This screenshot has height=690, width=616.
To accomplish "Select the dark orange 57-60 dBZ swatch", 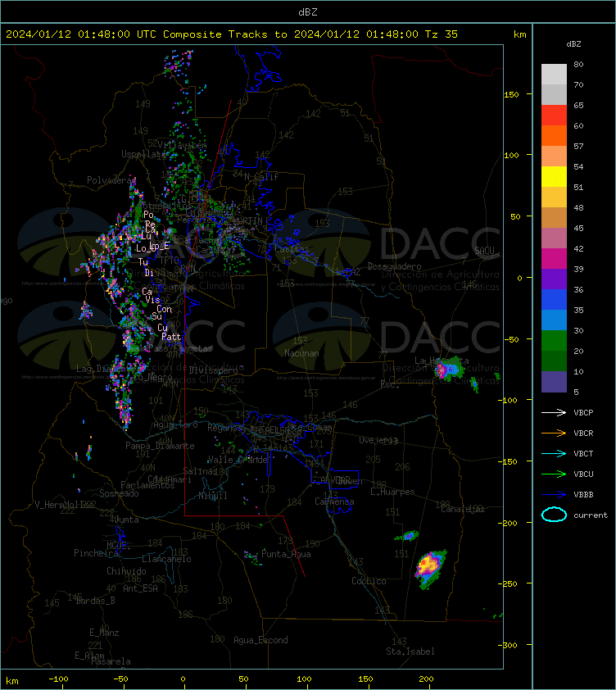I will (x=554, y=135).
